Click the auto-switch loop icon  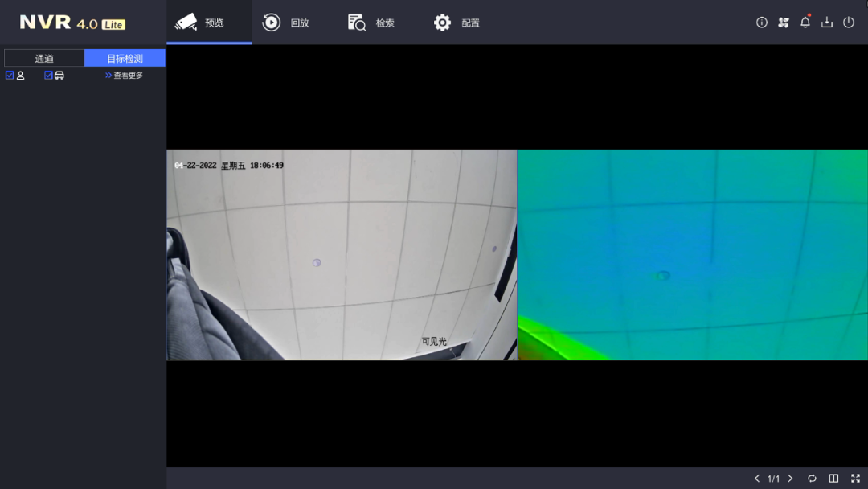pyautogui.click(x=812, y=478)
